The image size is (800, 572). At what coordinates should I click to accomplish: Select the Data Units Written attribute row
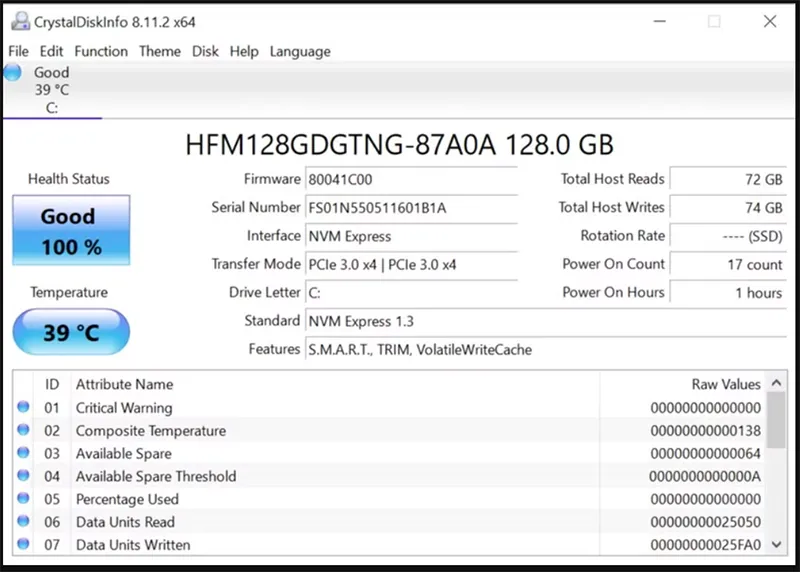click(x=389, y=544)
